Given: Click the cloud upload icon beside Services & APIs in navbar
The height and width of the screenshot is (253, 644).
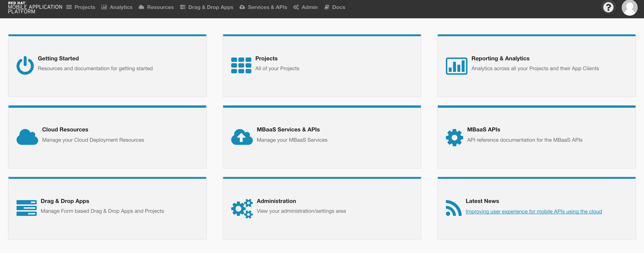Looking at the screenshot, I should pos(242,7).
